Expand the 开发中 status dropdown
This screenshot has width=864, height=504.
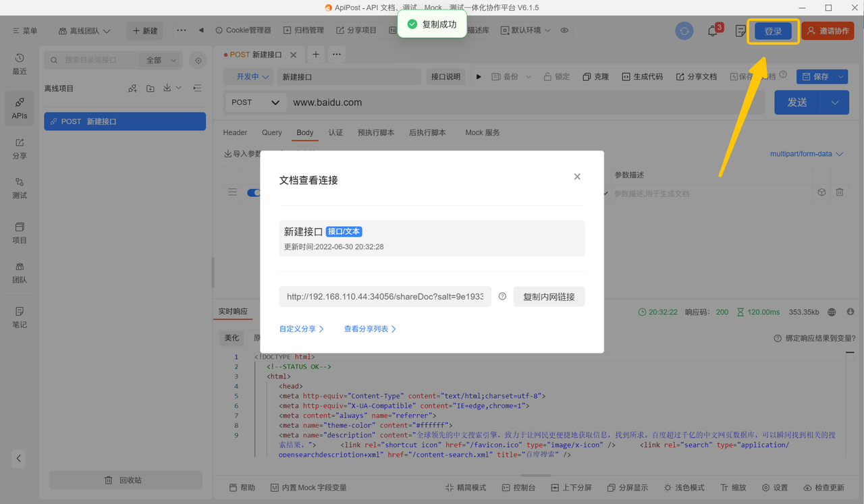coord(249,77)
